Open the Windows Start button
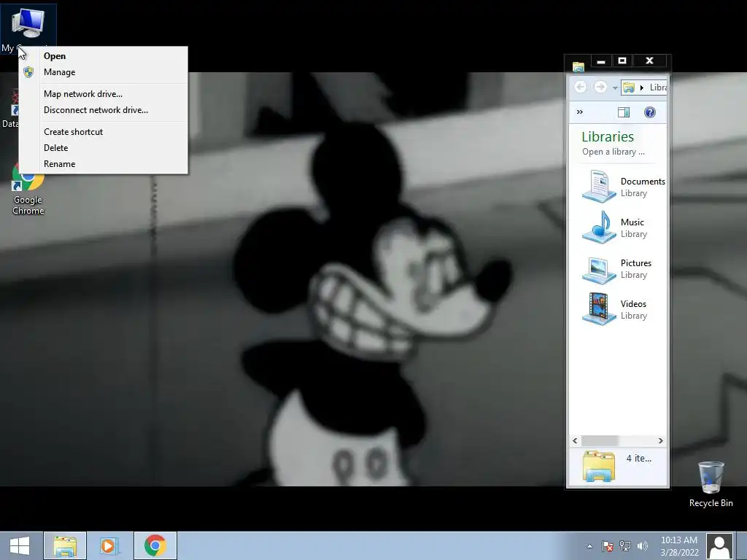The width and height of the screenshot is (747, 560). click(x=20, y=545)
